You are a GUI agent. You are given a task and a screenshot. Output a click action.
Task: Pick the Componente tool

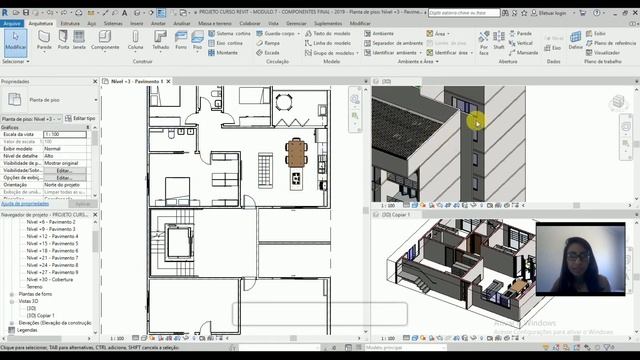pos(105,40)
